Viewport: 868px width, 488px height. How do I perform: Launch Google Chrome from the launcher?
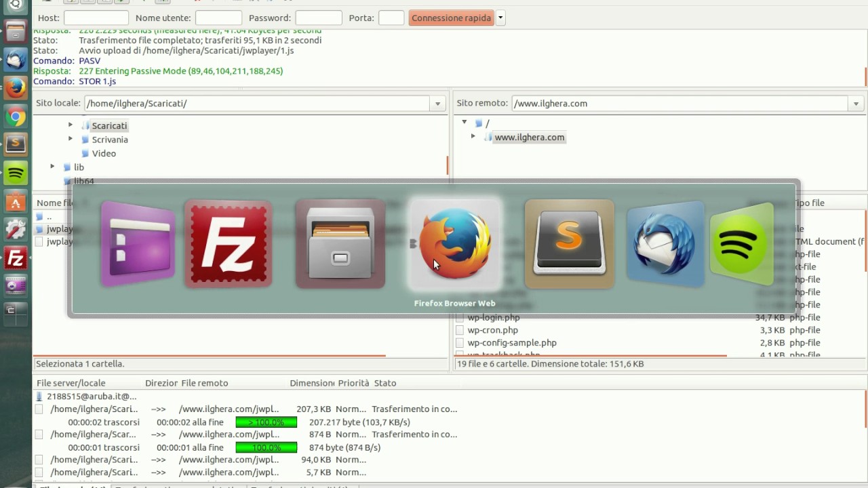pos(16,117)
